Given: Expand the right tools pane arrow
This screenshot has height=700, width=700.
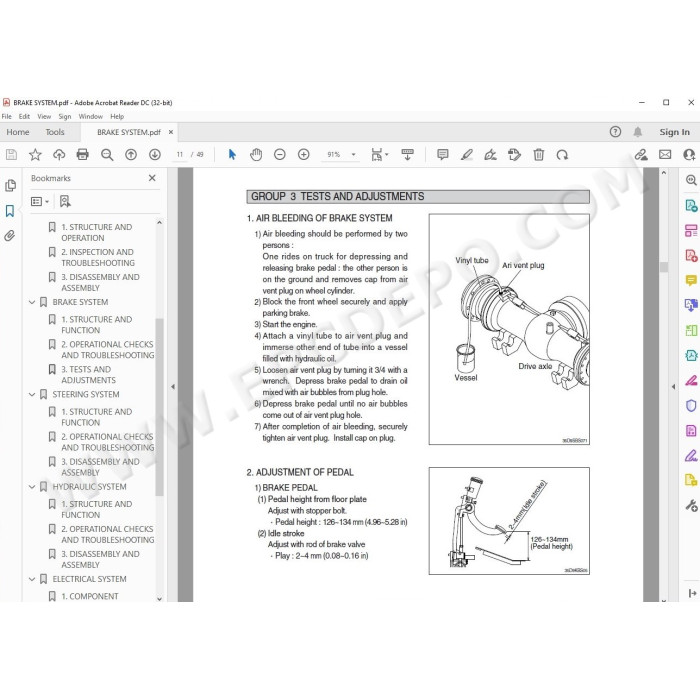Looking at the screenshot, I should [673, 387].
